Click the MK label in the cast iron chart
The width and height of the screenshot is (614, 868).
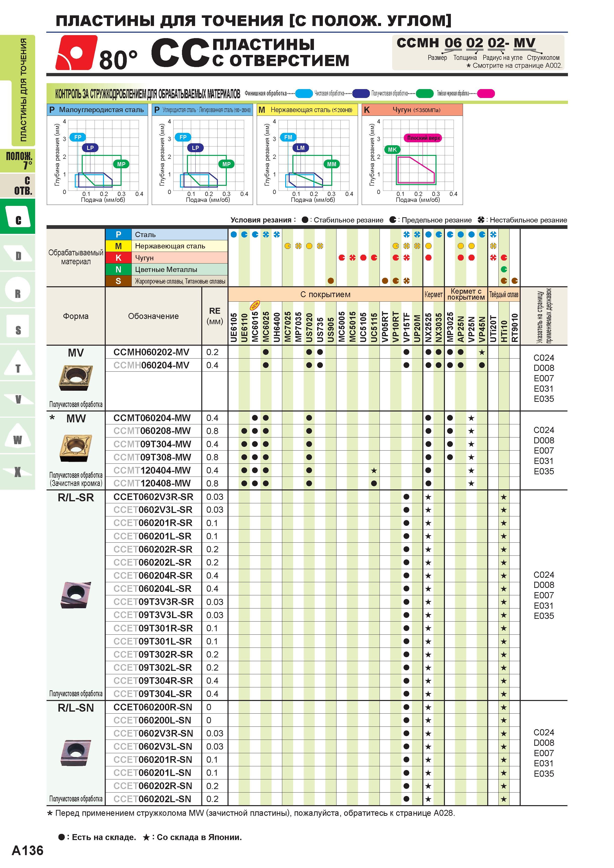392,150
